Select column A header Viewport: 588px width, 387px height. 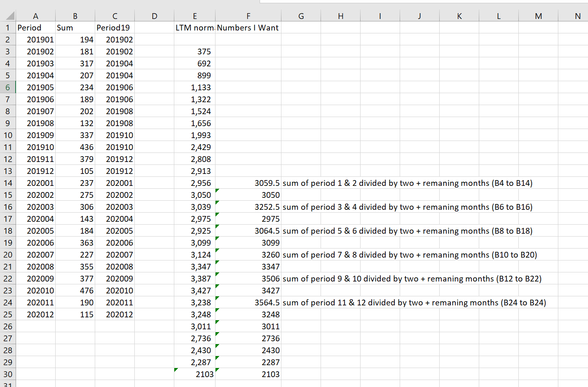[x=35, y=16]
